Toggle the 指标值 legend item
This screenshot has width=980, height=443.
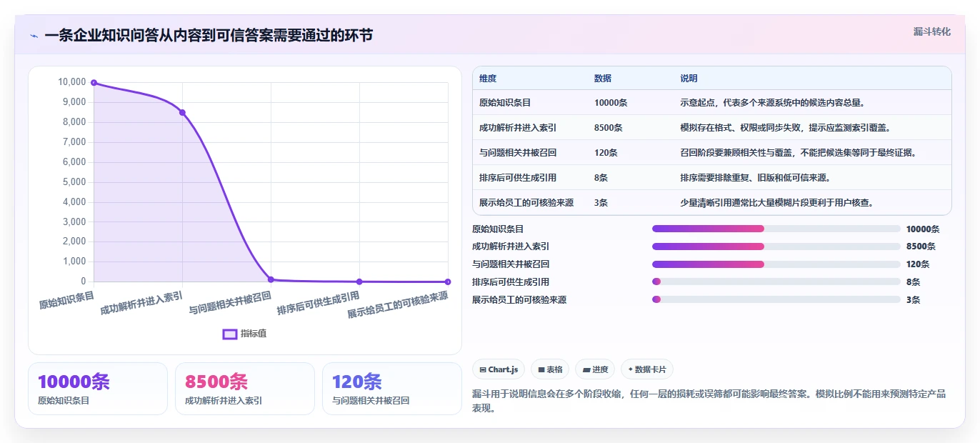(x=244, y=334)
